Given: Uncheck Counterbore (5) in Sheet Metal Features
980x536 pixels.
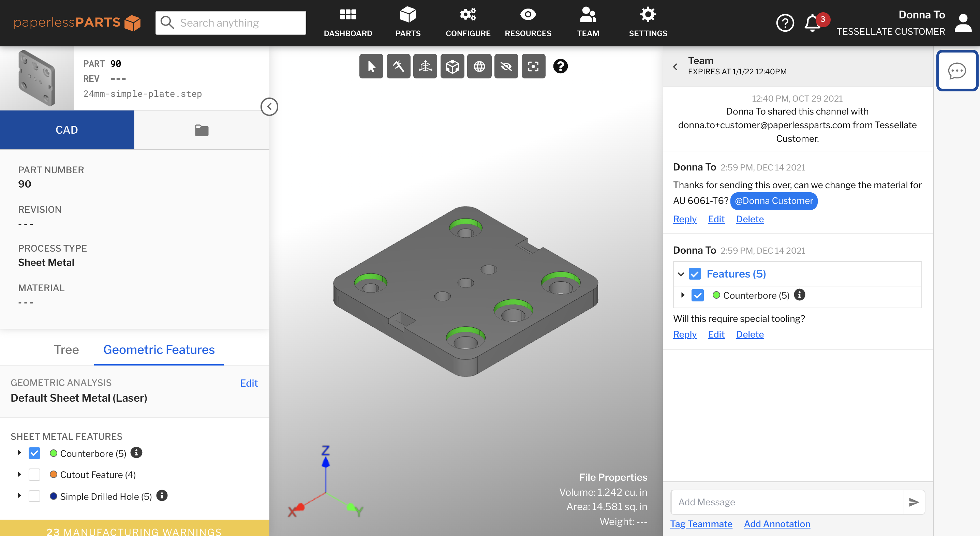Looking at the screenshot, I should point(34,453).
